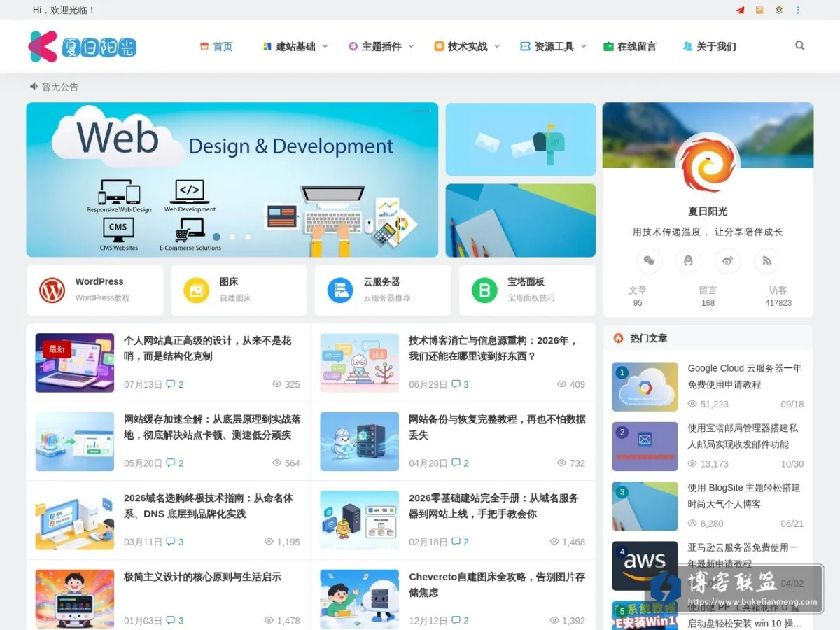Screen dimensions: 840x630
Task: Click the stacked layers icon in top bar
Action: 779,10
